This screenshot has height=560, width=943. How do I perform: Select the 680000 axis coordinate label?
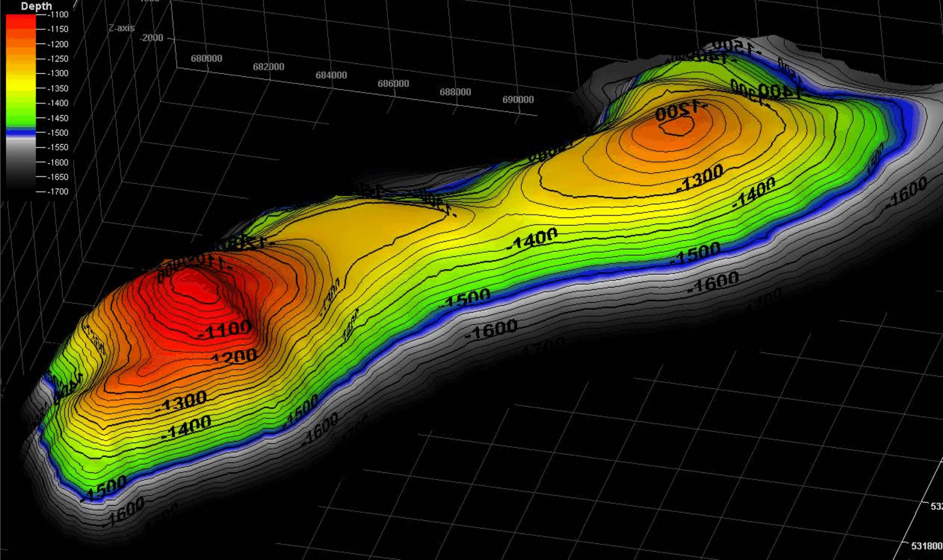(207, 58)
